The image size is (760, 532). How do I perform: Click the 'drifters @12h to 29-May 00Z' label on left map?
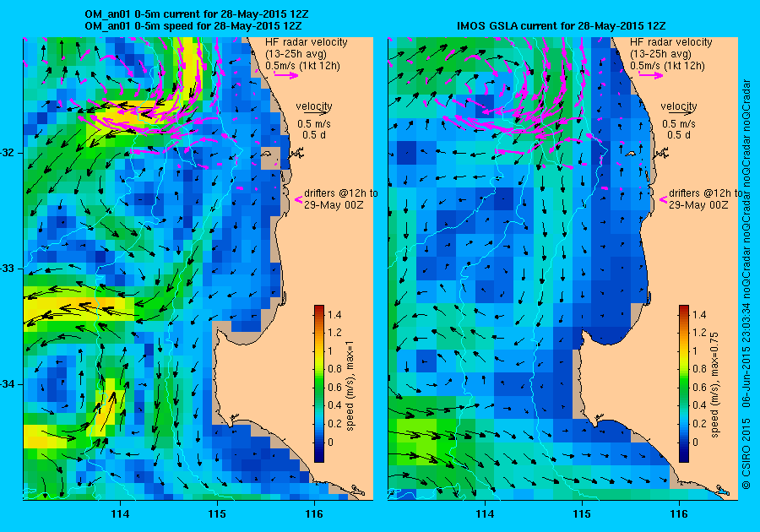341,198
